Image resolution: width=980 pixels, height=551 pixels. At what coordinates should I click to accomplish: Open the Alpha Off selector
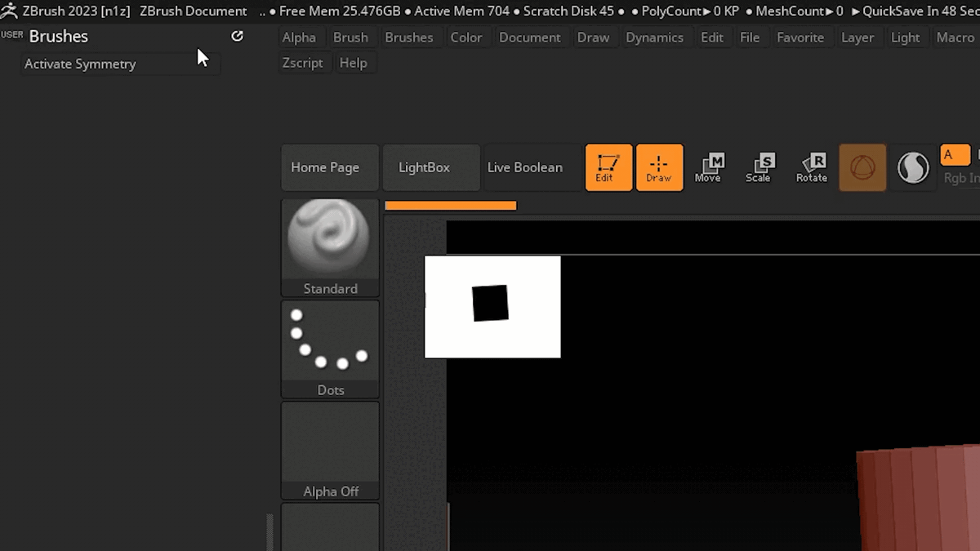click(331, 451)
